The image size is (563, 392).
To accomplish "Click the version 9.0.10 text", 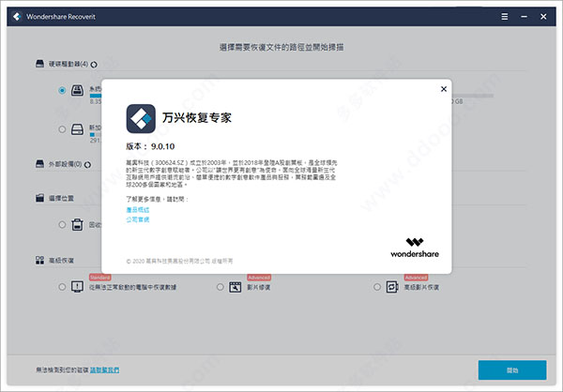I will click(150, 146).
